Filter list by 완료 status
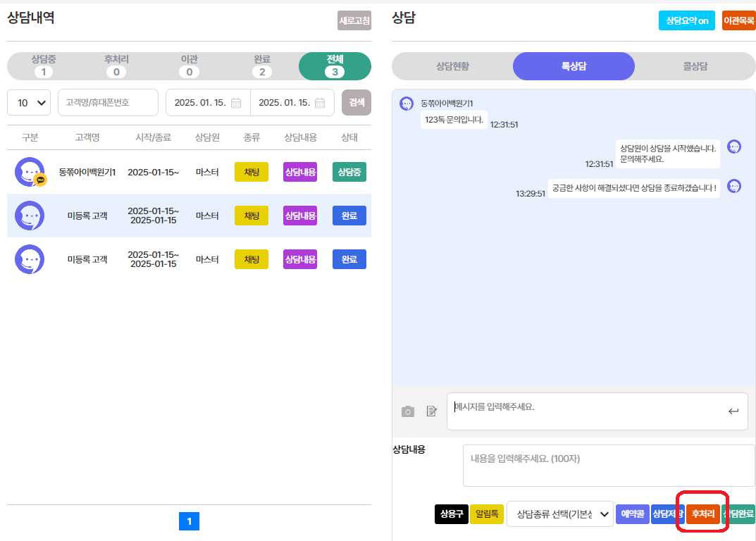Image resolution: width=756 pixels, height=541 pixels. (262, 66)
